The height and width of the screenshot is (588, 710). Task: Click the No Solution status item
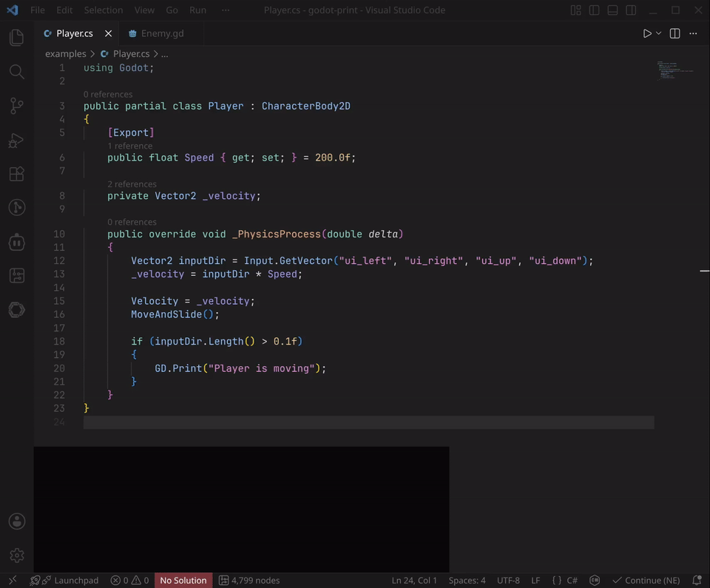click(183, 581)
